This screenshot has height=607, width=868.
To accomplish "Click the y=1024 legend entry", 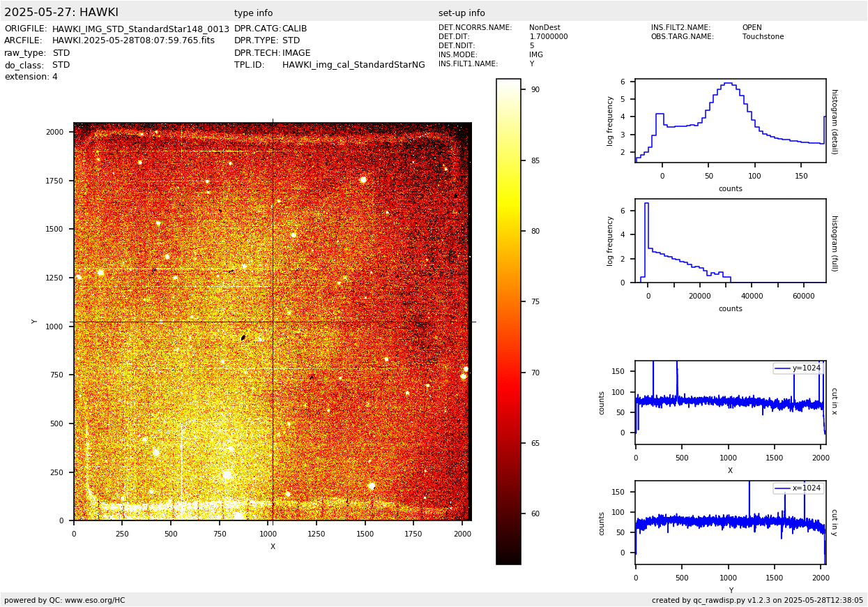I will tap(798, 368).
